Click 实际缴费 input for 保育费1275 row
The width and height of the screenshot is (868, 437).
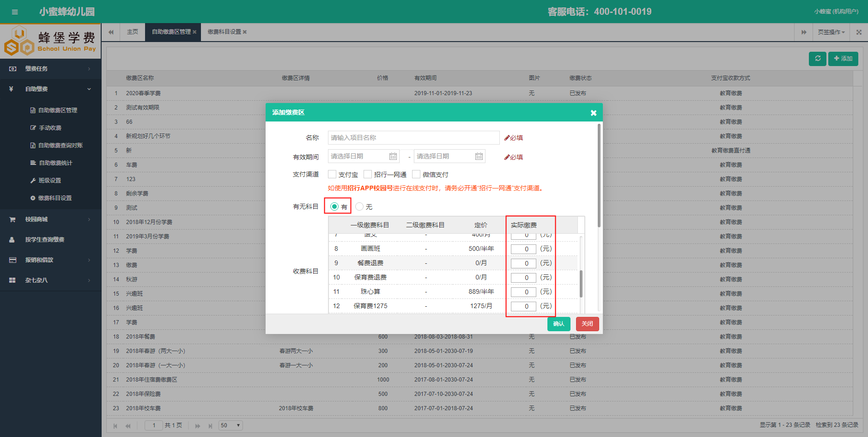coord(523,306)
